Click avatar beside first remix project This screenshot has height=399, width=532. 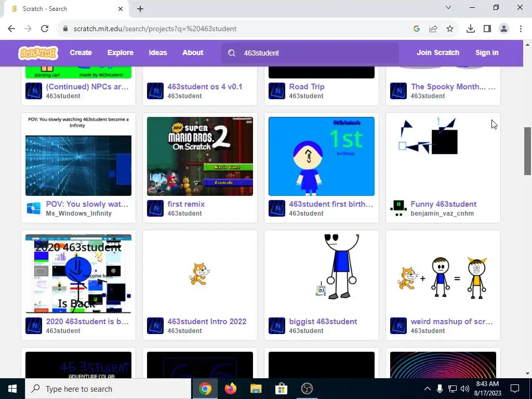tap(155, 208)
